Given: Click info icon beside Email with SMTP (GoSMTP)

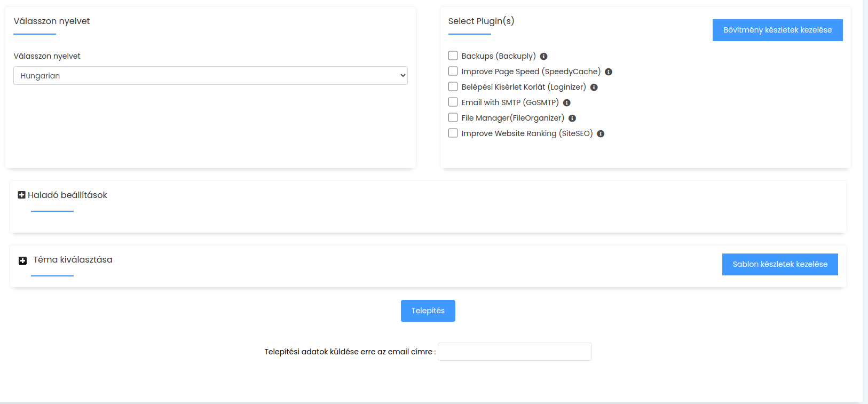Looking at the screenshot, I should coord(566,103).
